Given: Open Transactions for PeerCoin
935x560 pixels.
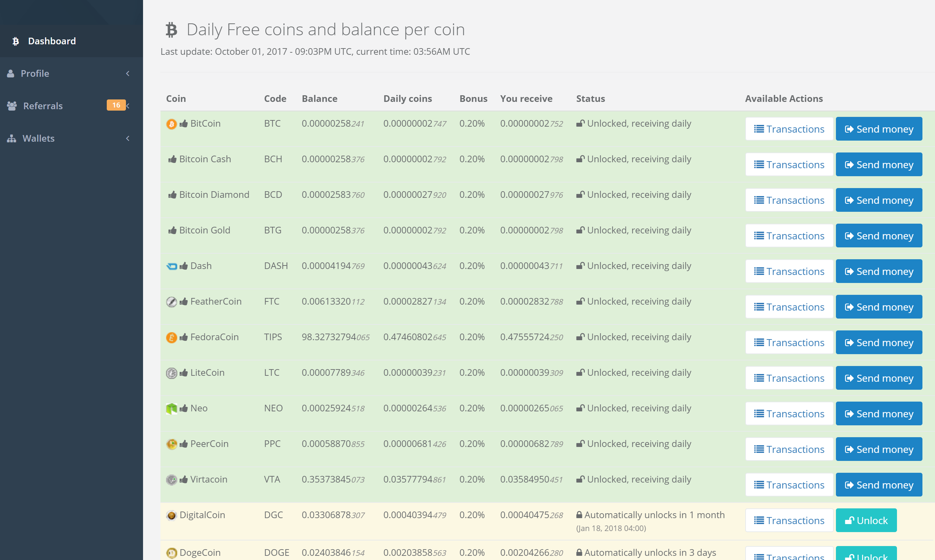Looking at the screenshot, I should click(789, 449).
